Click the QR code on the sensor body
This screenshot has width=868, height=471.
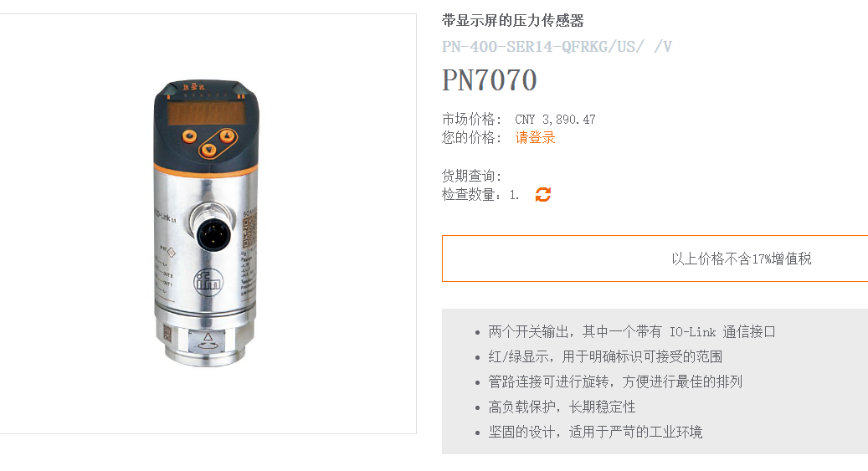249,232
